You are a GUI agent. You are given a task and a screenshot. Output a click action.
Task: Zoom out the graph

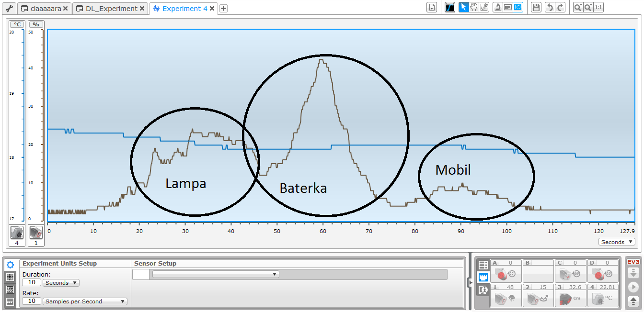(578, 7)
